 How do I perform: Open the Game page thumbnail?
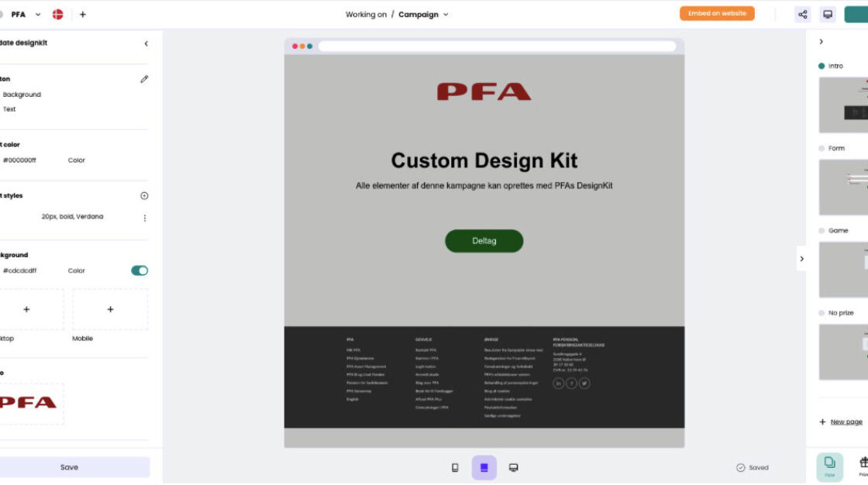pyautogui.click(x=844, y=270)
